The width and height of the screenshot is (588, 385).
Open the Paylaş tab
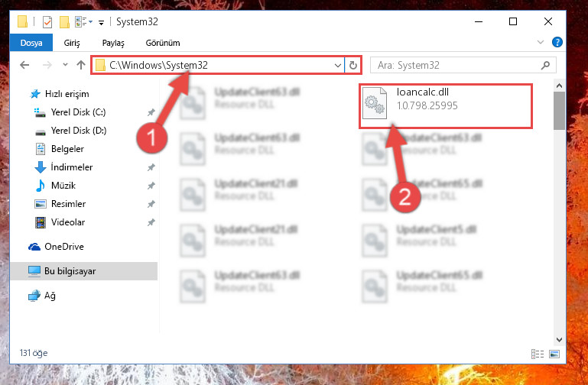tap(113, 43)
